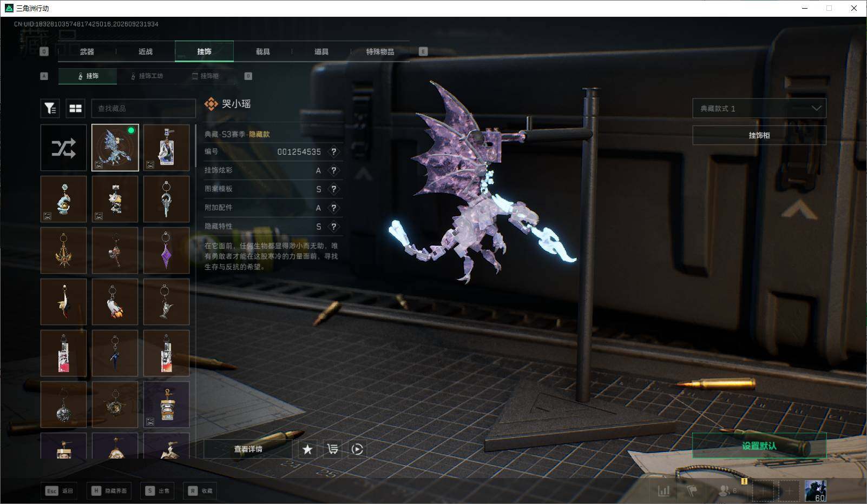Image resolution: width=867 pixels, height=504 pixels.
Task: Select the 挂饰 sub-tab with charm icon
Action: pyautogui.click(x=88, y=76)
